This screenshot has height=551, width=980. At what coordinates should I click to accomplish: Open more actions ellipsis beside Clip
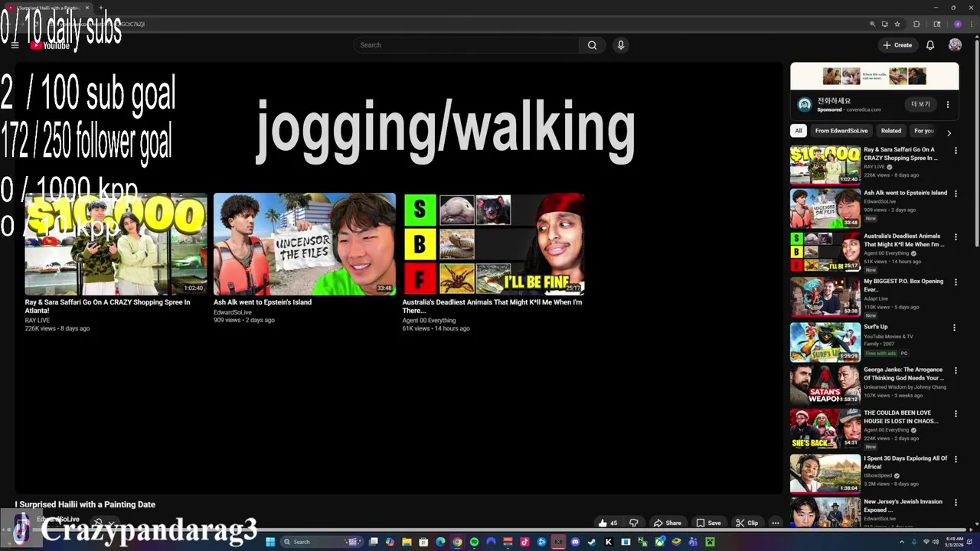(775, 523)
